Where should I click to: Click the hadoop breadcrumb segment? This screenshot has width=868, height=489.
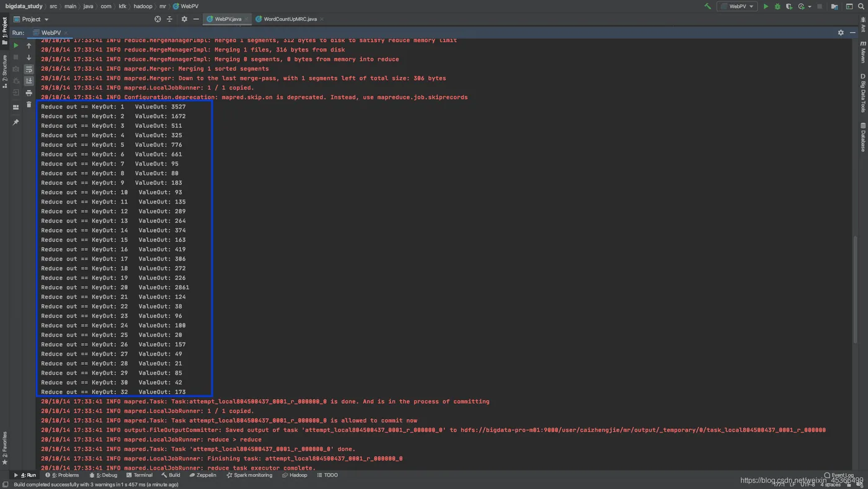pyautogui.click(x=143, y=6)
